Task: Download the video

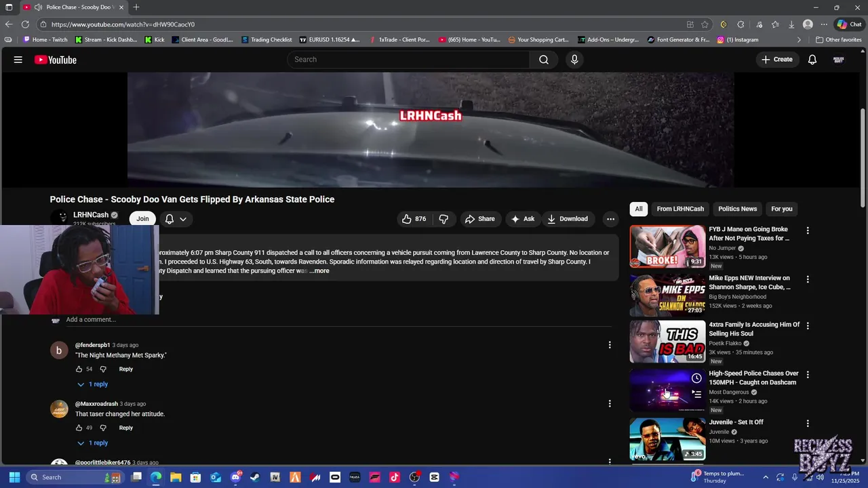Action: [x=568, y=219]
